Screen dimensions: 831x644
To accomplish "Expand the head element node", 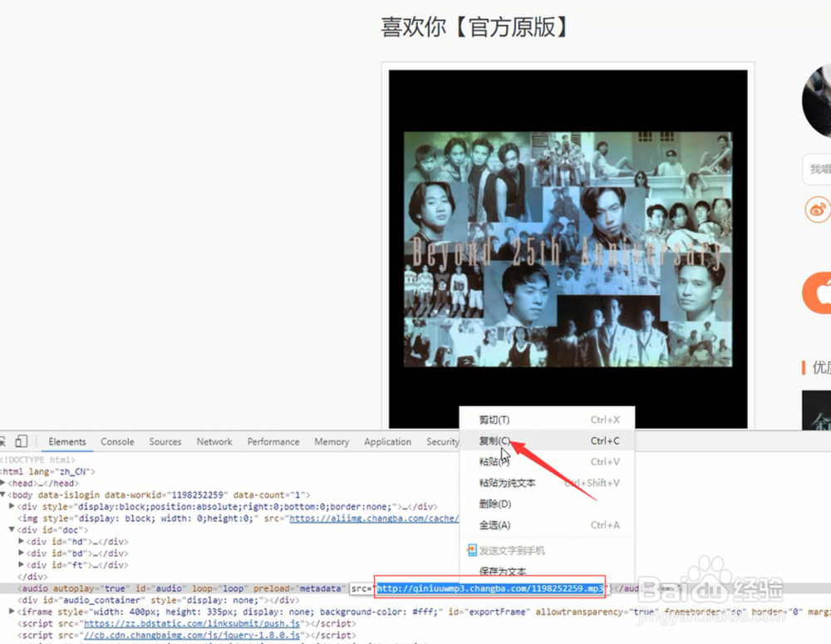I will 2,483.
